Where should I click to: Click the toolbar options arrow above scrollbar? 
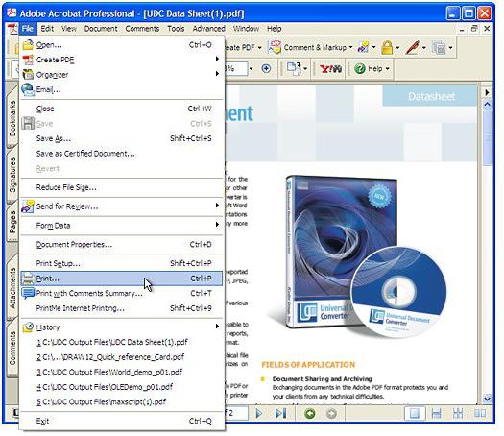[x=487, y=92]
